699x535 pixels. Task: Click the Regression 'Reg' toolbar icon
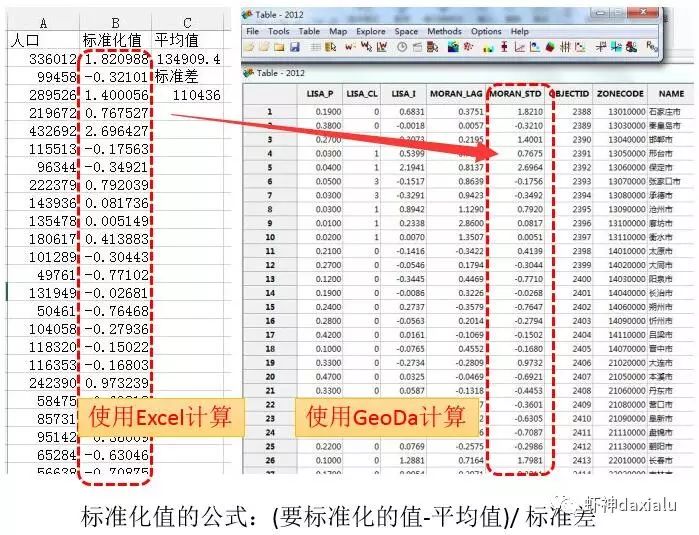(x=651, y=46)
